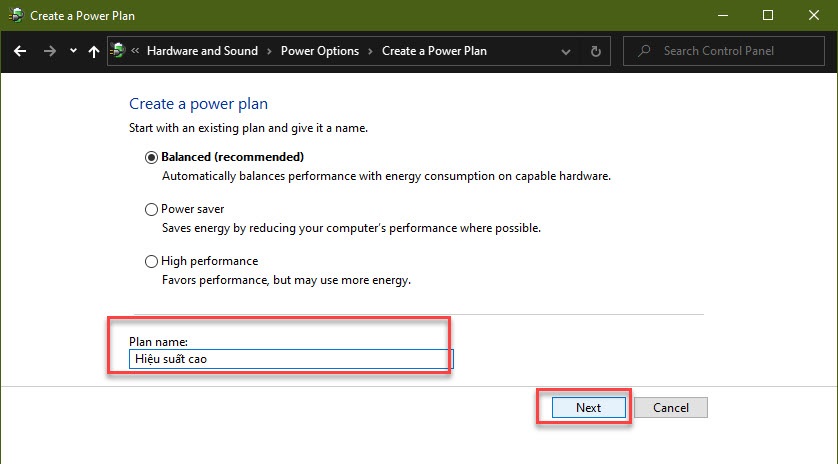Select the High performance plan
This screenshot has height=464, width=838.
coord(151,261)
